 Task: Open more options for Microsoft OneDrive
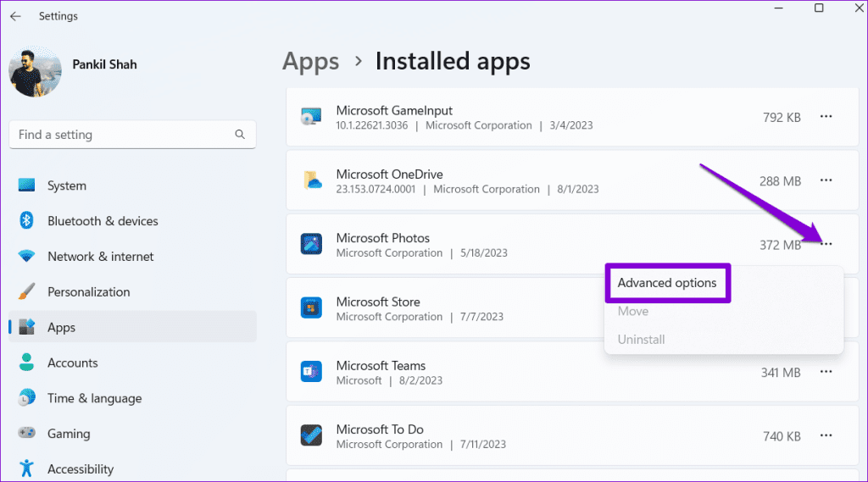[826, 180]
